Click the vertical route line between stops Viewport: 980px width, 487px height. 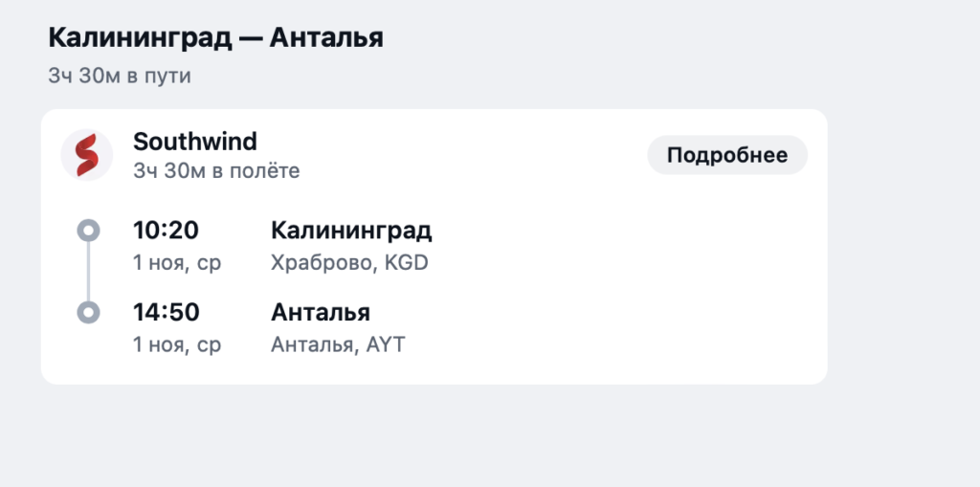pos(88,272)
